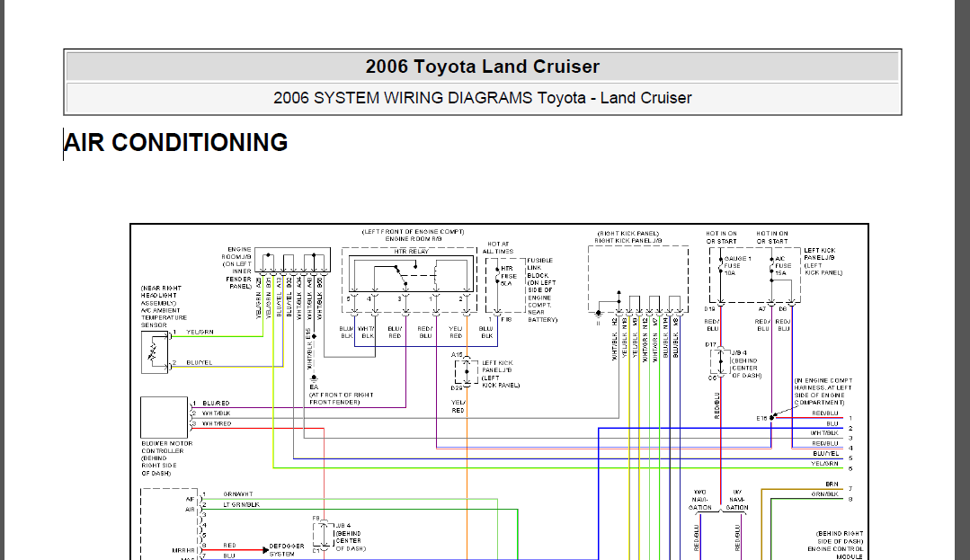
Task: Click the ambient temperature sensor thermistor symbol
Action: pos(154,352)
